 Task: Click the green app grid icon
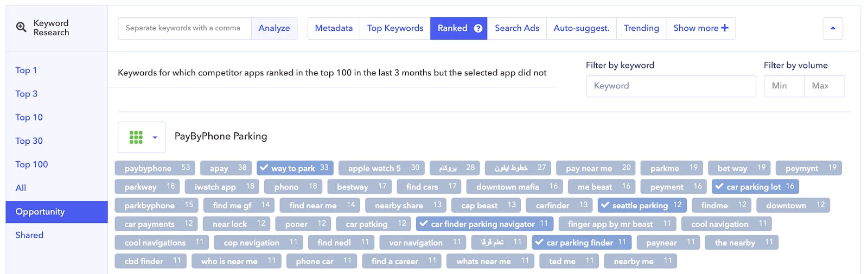pos(136,137)
